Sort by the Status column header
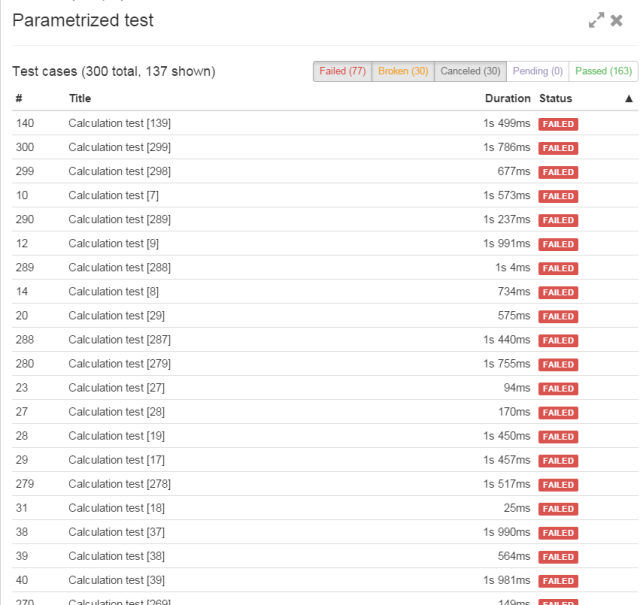Viewport: 640px width, 605px height. pos(555,99)
